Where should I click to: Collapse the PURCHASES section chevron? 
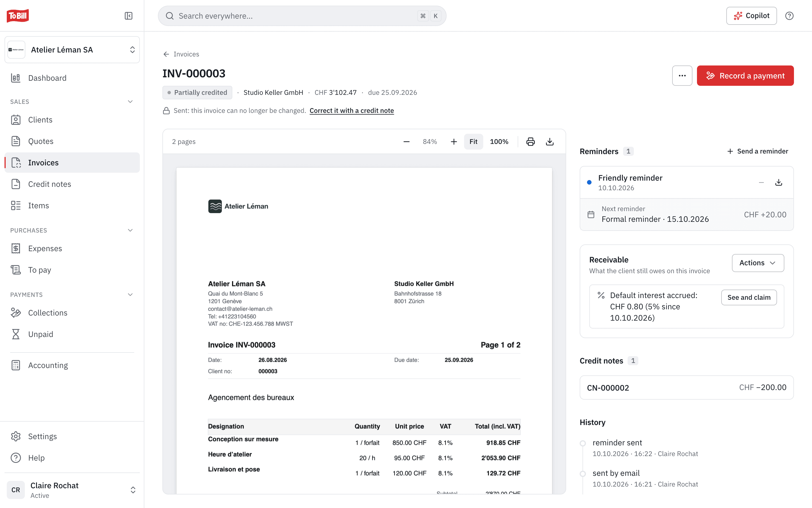point(130,230)
